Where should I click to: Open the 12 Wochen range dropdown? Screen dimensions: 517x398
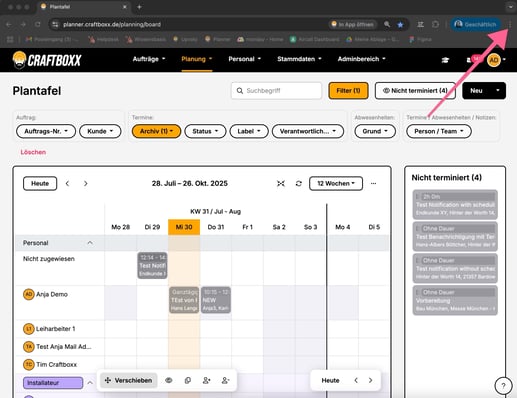tap(336, 184)
